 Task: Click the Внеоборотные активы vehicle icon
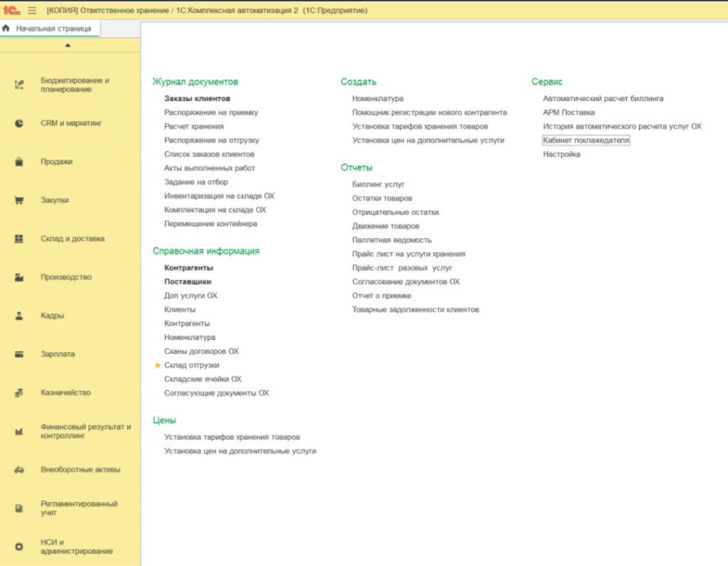click(19, 470)
